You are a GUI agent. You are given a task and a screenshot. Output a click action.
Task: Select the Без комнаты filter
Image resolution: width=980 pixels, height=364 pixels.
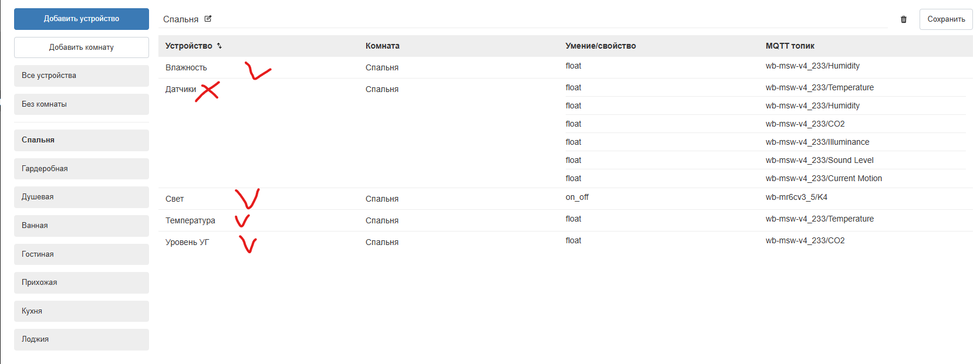[x=82, y=104]
